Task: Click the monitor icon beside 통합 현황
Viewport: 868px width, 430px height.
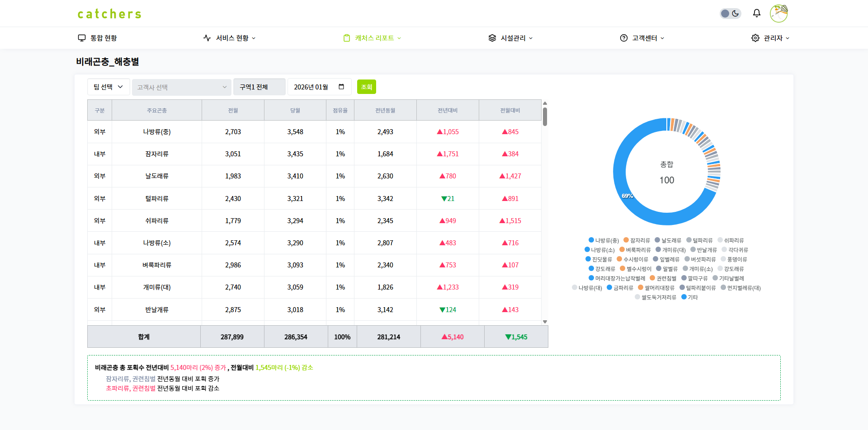Action: [82, 38]
